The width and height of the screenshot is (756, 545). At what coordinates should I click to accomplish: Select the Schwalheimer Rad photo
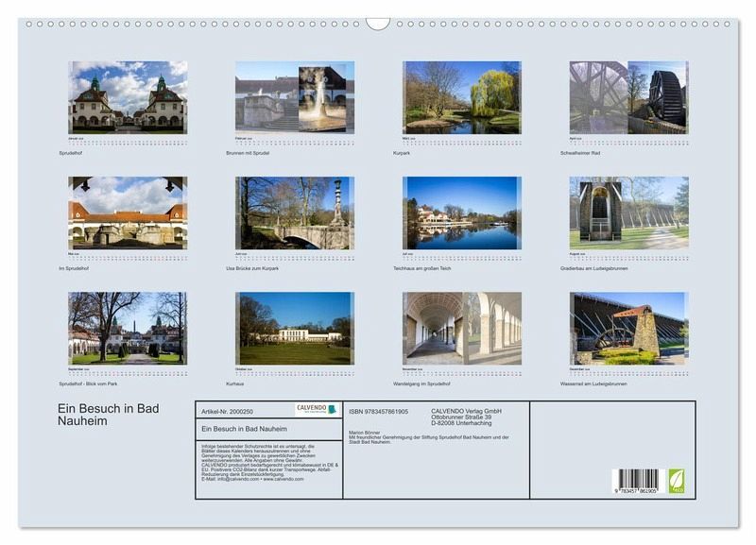[628, 96]
